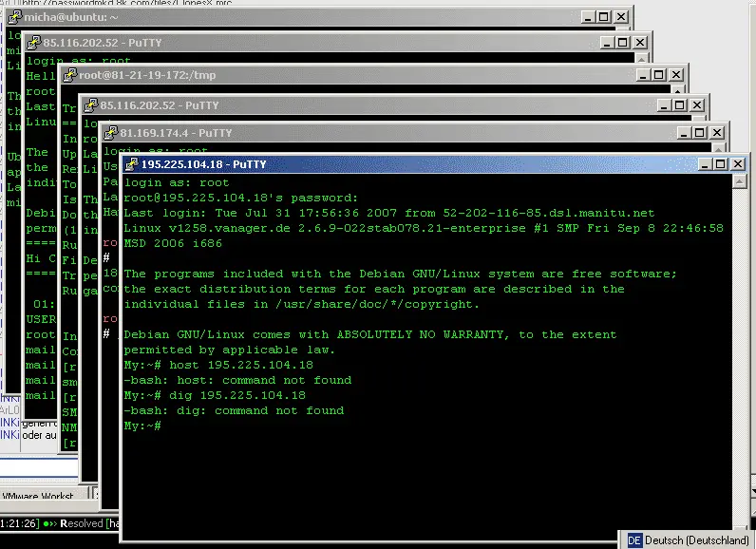Open the Deutsch (Deutschland) language bar
Viewport: 756px width, 549px height.
[697, 540]
